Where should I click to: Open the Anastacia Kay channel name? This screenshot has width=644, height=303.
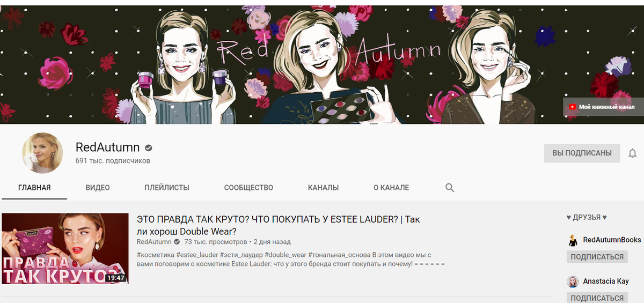point(606,281)
